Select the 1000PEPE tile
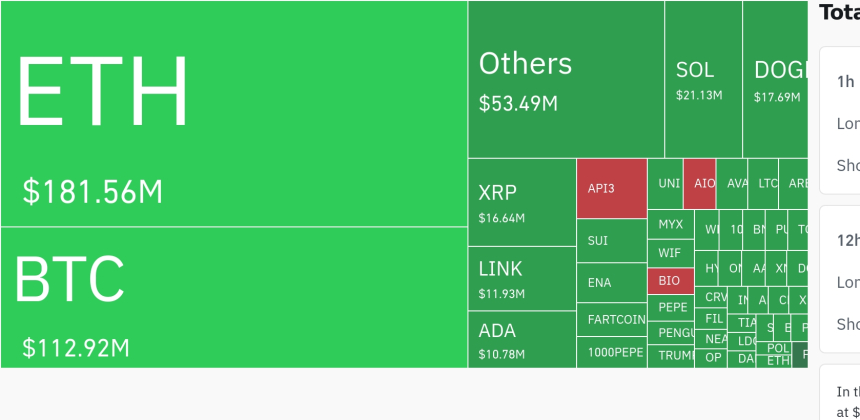Viewport: 860px width, 420px height. point(611,352)
